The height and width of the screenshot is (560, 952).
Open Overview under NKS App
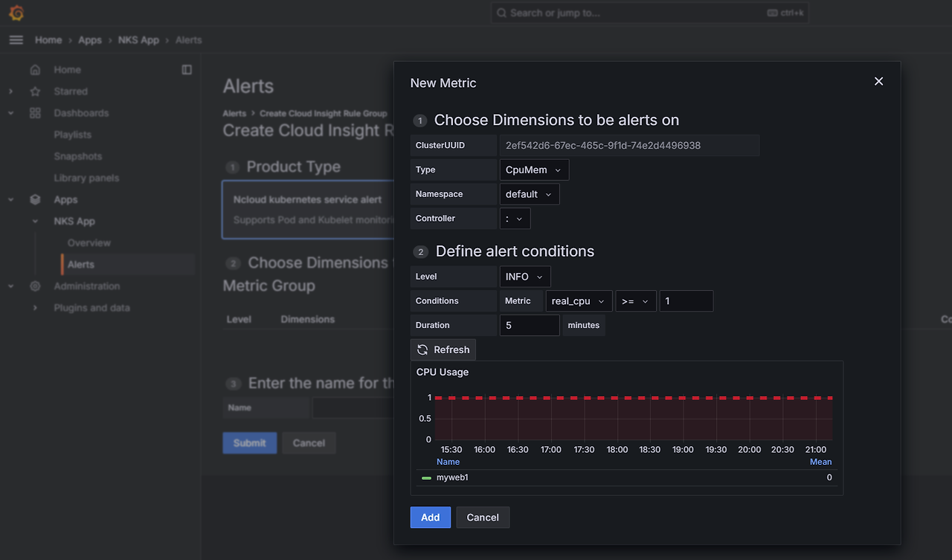pyautogui.click(x=89, y=242)
